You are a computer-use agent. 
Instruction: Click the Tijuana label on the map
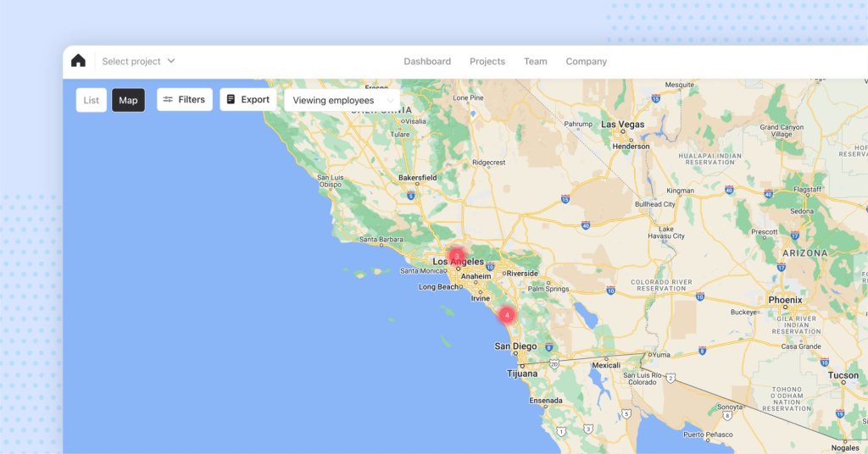(x=522, y=374)
